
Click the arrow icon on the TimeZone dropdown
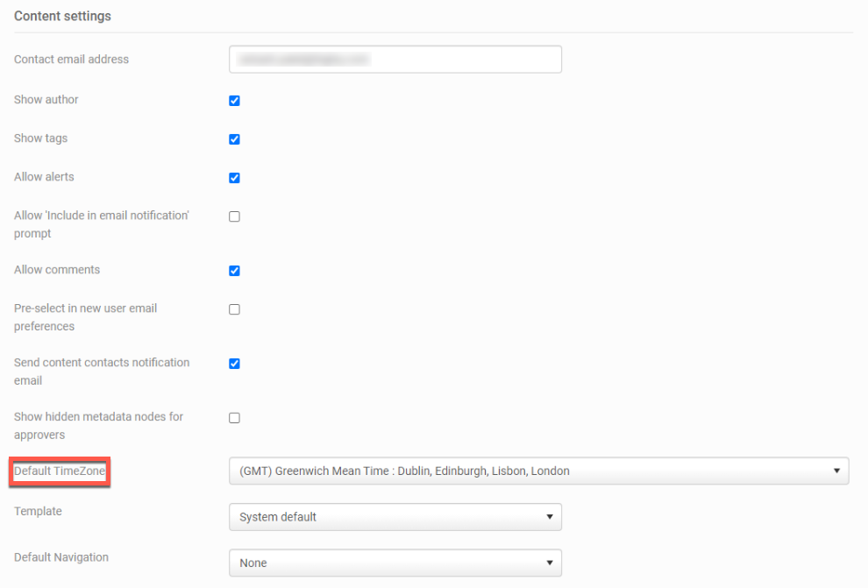(836, 471)
